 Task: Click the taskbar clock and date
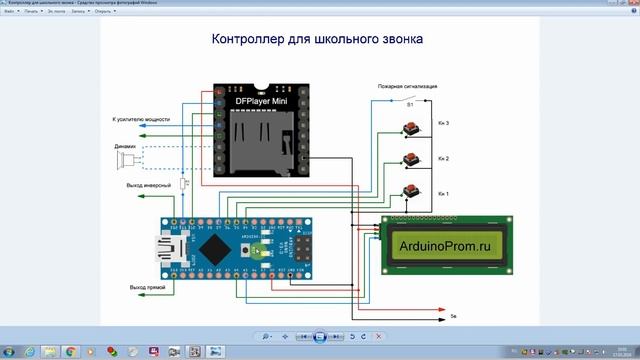(622, 351)
